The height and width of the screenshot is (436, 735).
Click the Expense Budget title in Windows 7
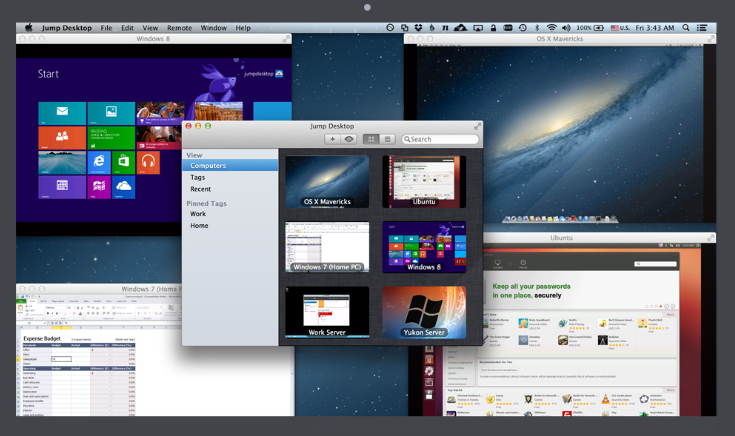pyautogui.click(x=42, y=338)
